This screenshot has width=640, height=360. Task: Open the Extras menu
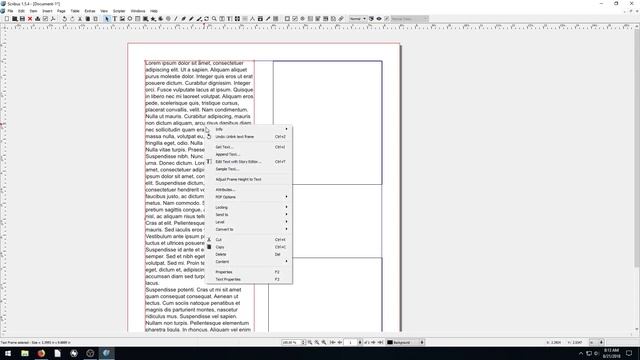pyautogui.click(x=90, y=11)
